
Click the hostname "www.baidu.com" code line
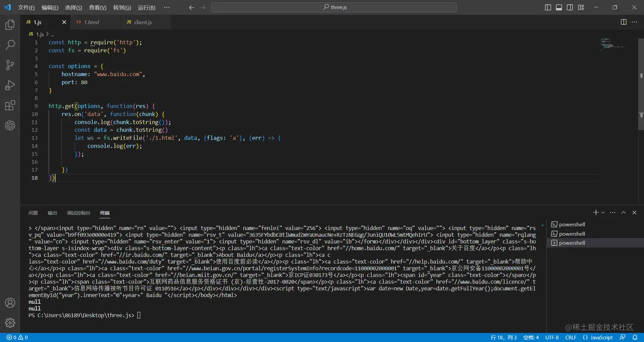tap(103, 74)
